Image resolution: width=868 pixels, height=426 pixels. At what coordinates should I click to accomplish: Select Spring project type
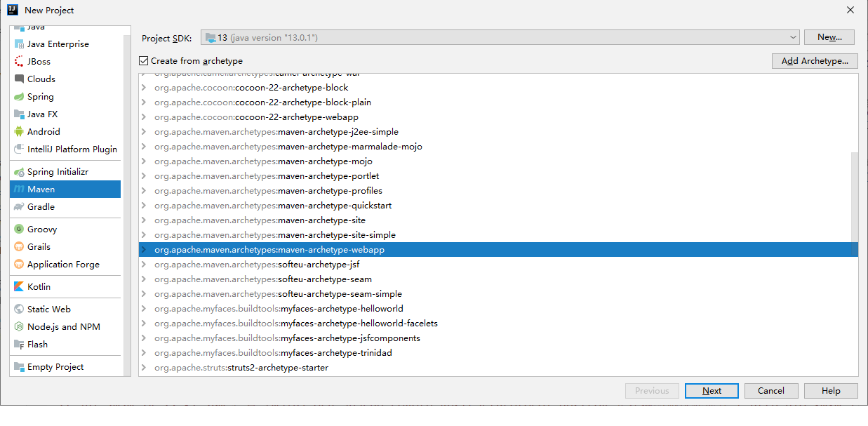[65, 97]
